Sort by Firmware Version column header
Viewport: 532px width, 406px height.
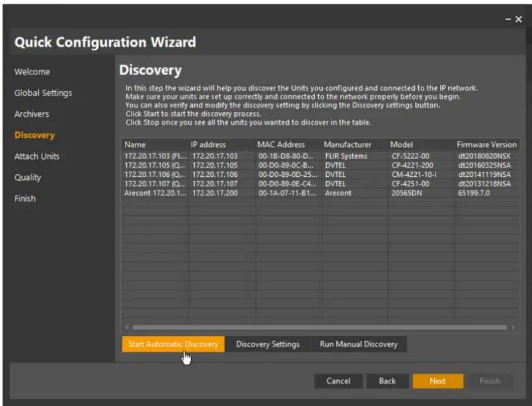[486, 145]
